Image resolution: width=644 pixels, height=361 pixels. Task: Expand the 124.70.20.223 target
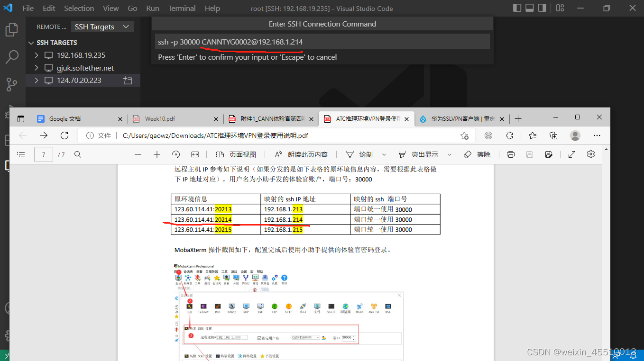tap(37, 81)
